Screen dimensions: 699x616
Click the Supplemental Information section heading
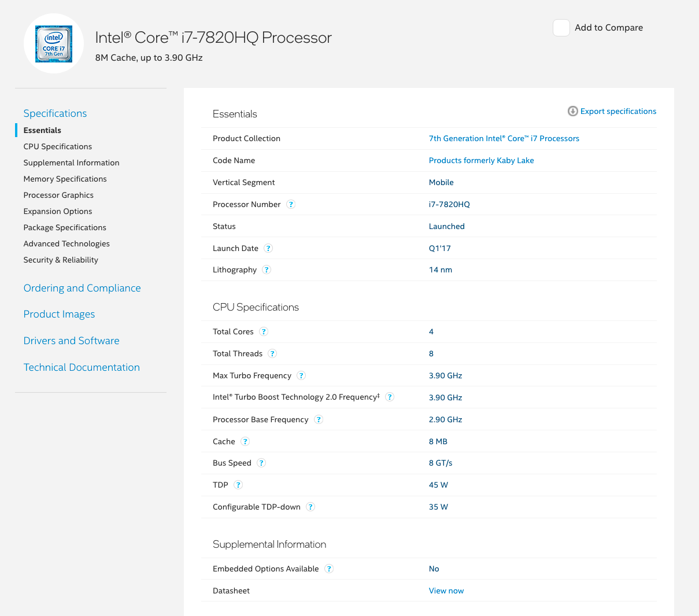(269, 544)
